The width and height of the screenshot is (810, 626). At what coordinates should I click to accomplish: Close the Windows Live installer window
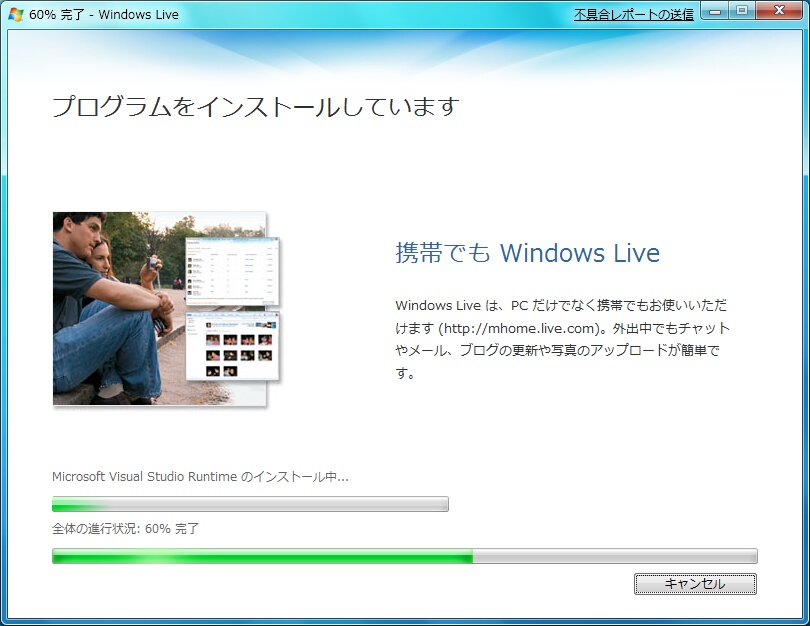pos(780,11)
